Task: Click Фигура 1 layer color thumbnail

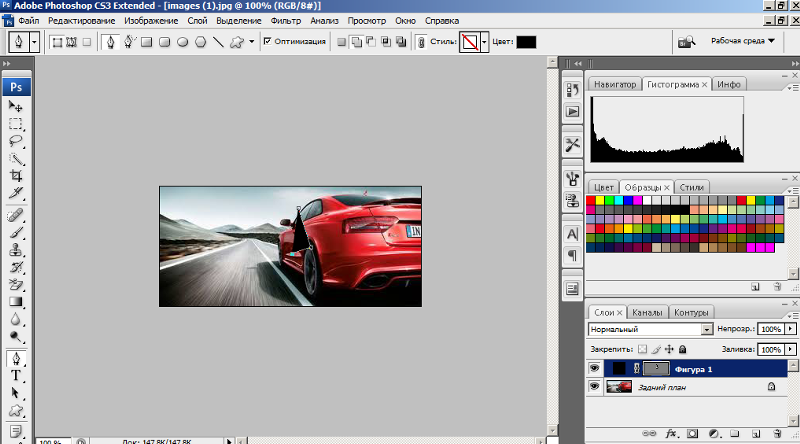Action: click(x=618, y=368)
